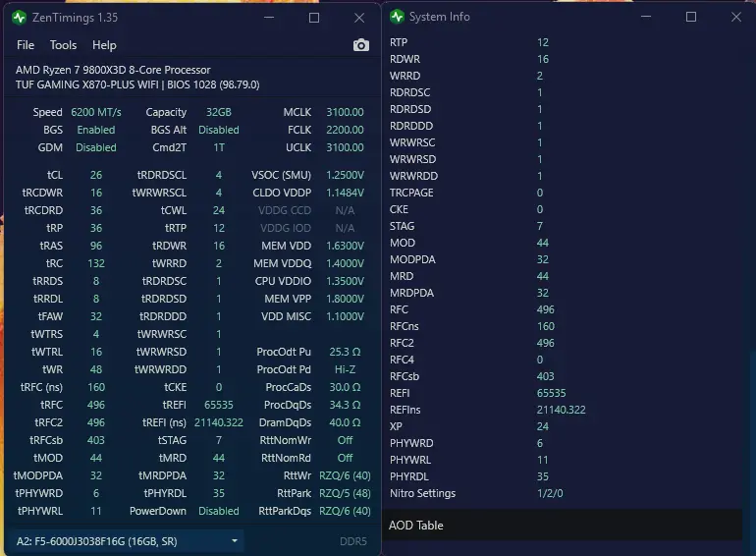
Task: Maximize the ZenTimings window
Action: pyautogui.click(x=314, y=18)
